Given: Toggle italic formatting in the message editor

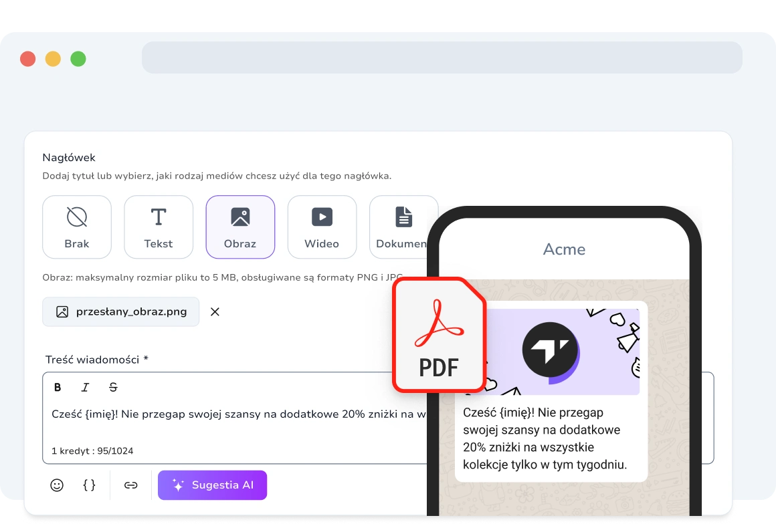Looking at the screenshot, I should tap(85, 387).
